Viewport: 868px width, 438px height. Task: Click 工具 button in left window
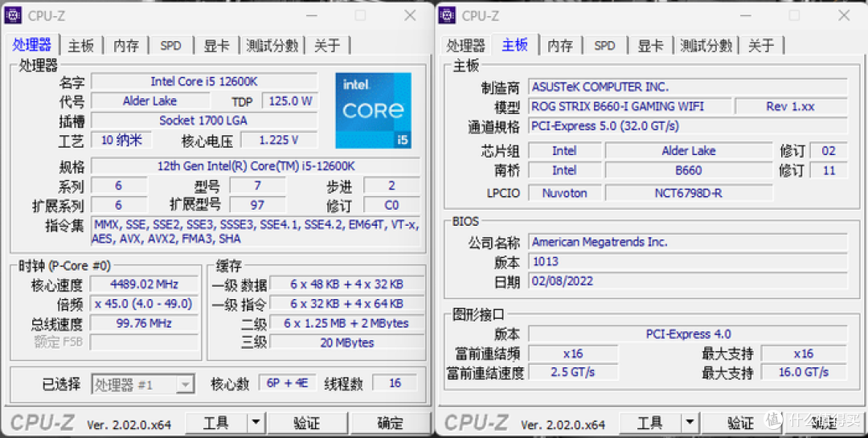[216, 424]
